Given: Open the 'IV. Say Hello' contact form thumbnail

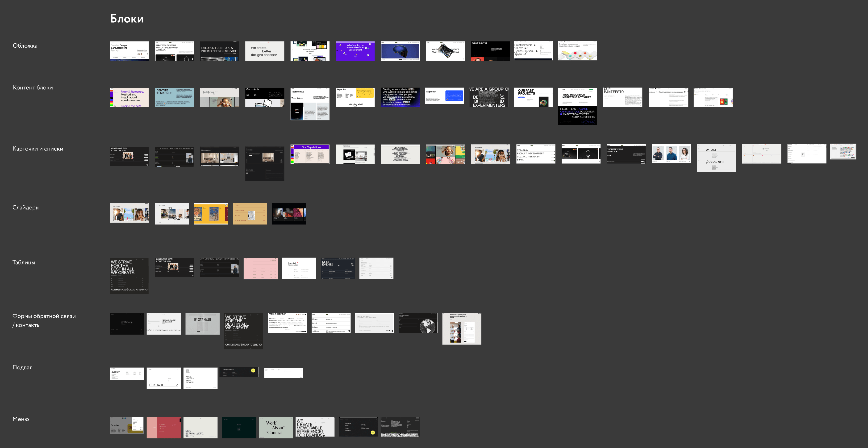Looking at the screenshot, I should click(202, 324).
